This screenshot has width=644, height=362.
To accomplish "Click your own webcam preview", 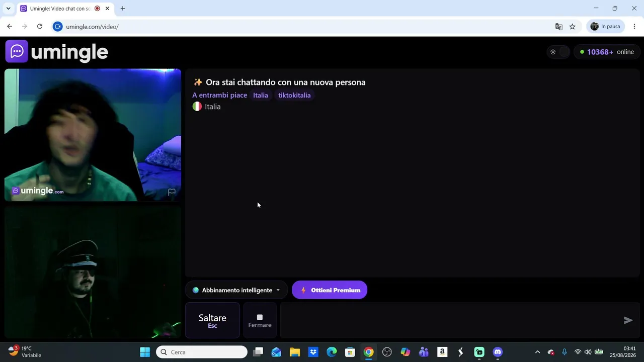I will (93, 272).
